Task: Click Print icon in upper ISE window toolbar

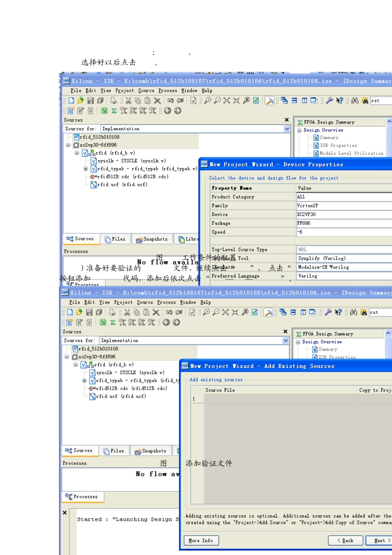Action: (113, 100)
